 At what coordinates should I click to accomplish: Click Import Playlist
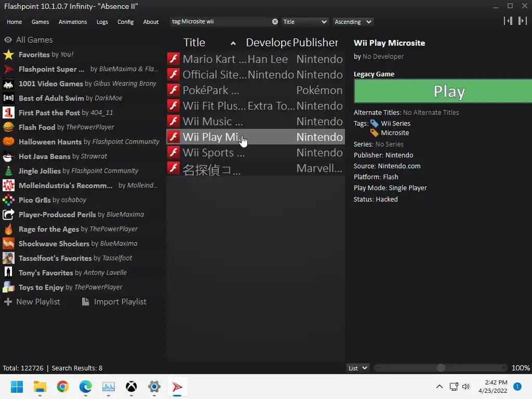point(114,302)
